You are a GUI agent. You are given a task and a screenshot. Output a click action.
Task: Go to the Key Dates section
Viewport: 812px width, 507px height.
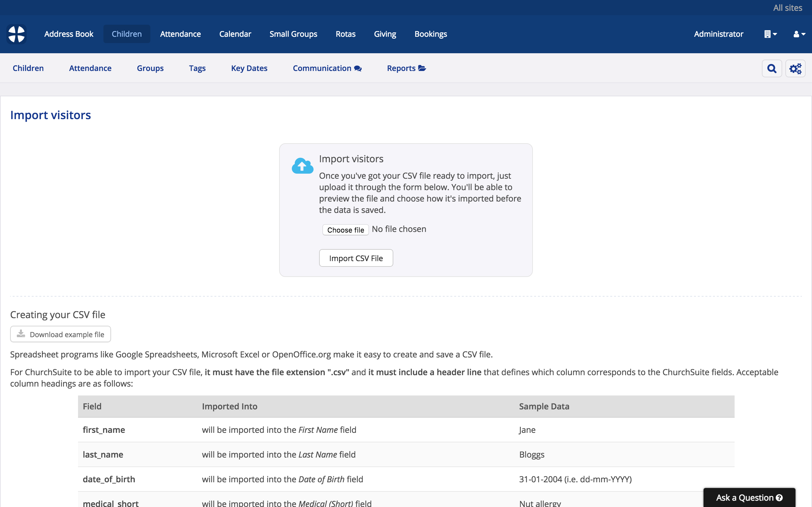tap(249, 68)
